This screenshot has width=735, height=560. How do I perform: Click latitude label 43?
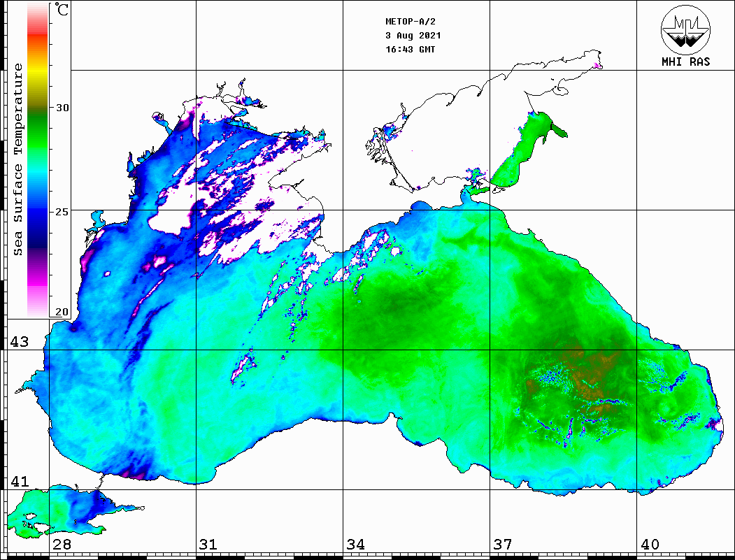(x=19, y=342)
